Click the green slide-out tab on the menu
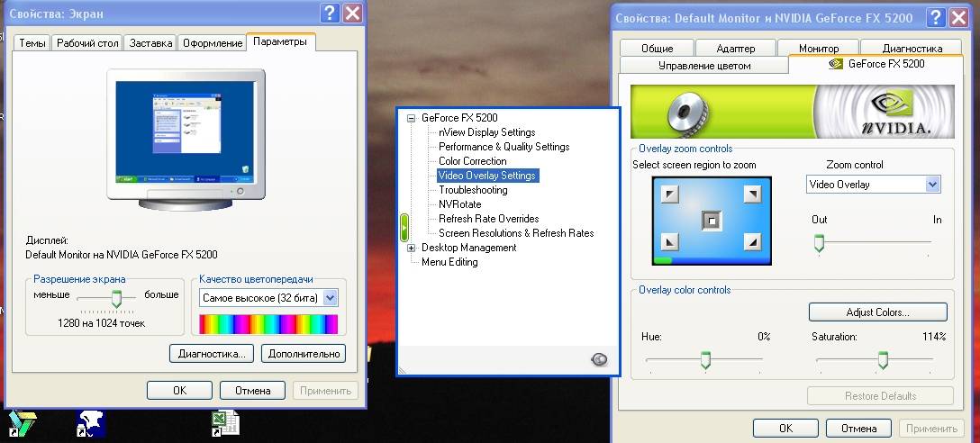 pos(404,228)
